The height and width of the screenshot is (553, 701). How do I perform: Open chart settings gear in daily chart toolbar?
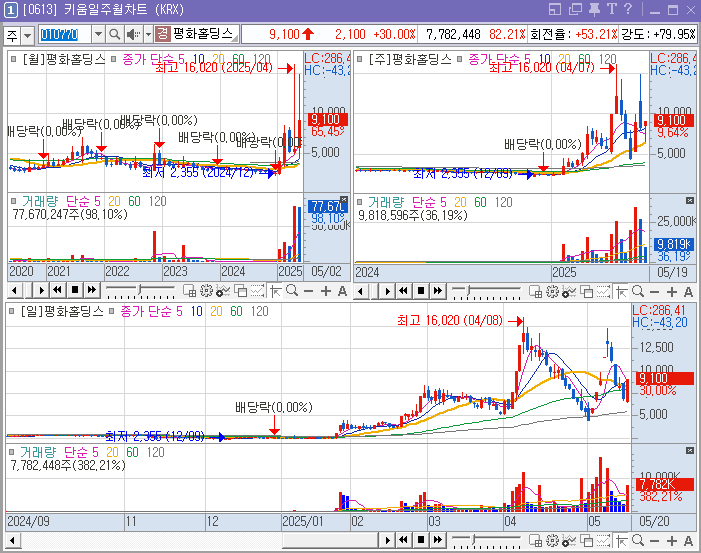pyautogui.click(x=553, y=540)
